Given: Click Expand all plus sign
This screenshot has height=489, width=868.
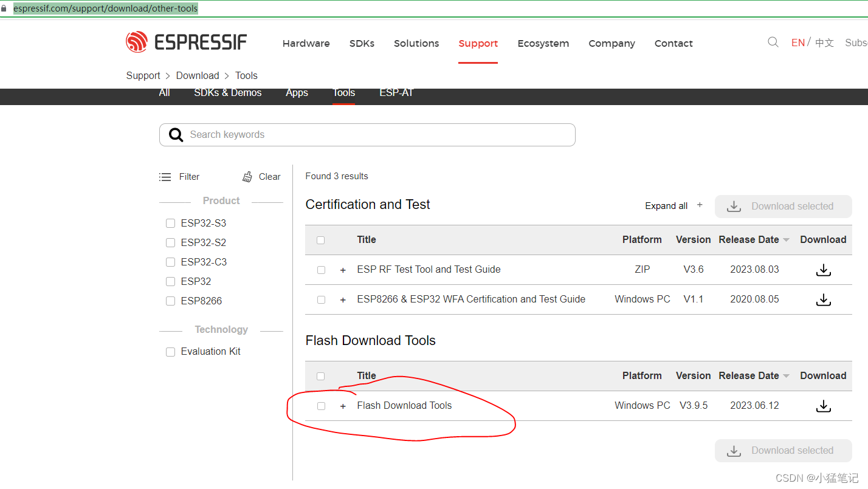Looking at the screenshot, I should pyautogui.click(x=700, y=205).
